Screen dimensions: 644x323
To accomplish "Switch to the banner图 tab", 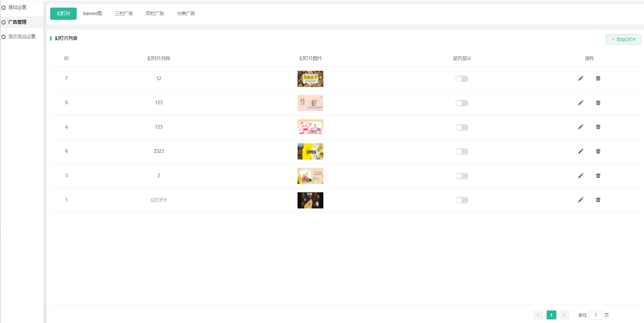I will tap(92, 13).
